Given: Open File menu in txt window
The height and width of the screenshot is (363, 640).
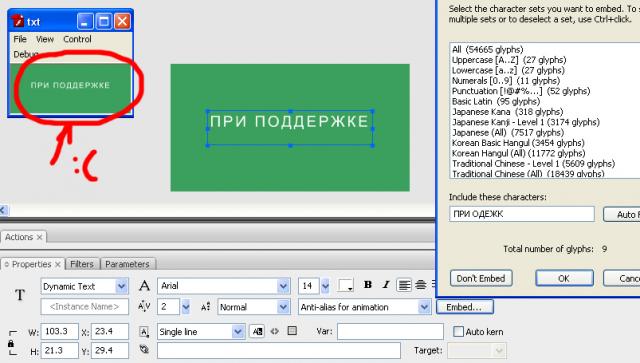Looking at the screenshot, I should 20,39.
